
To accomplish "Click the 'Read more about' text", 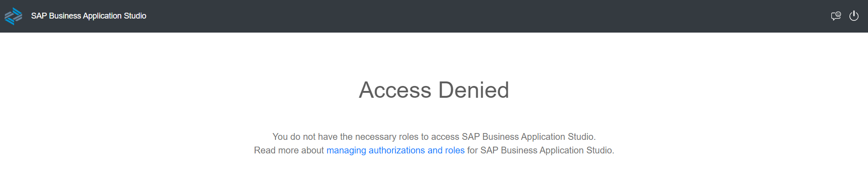I will (289, 150).
